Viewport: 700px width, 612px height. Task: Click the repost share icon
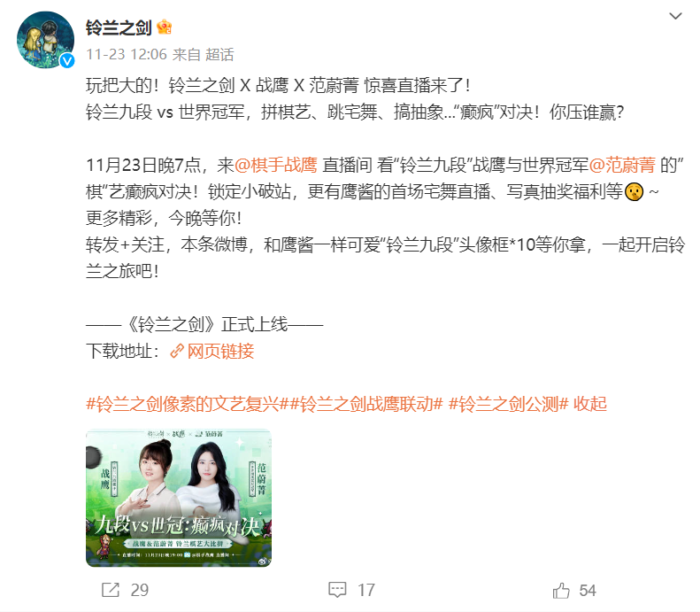pyautogui.click(x=111, y=590)
